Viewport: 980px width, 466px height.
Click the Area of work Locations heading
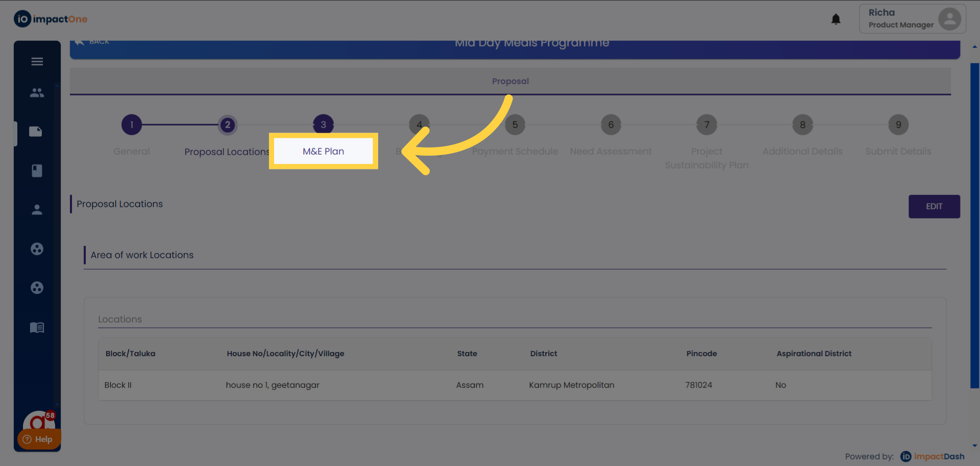[x=142, y=255]
